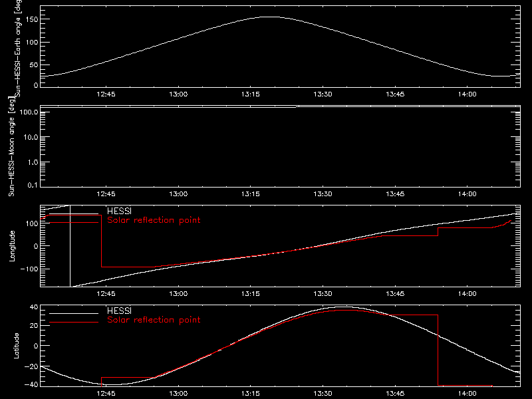
Task: Select 'Solar reflection point' legend in Longitude plot
Action: pos(154,220)
